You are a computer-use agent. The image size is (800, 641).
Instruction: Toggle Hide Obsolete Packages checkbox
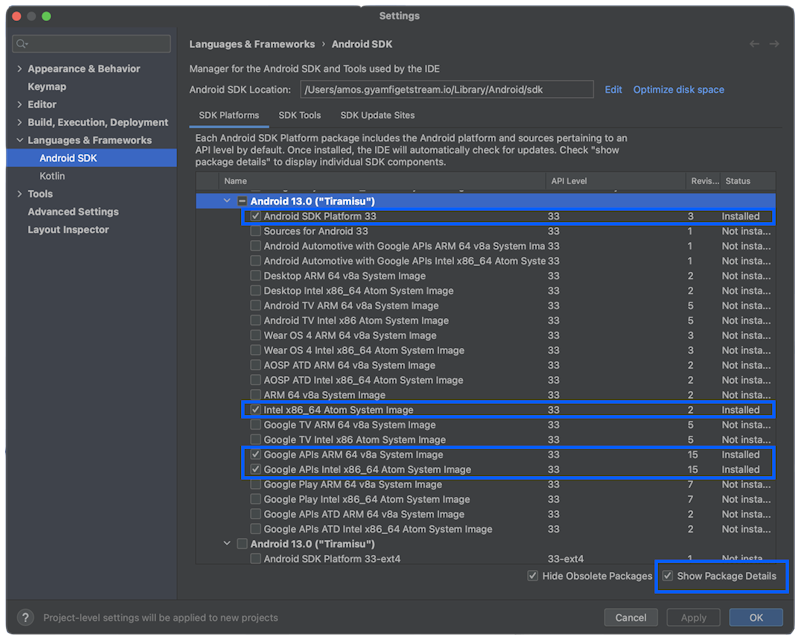point(533,576)
